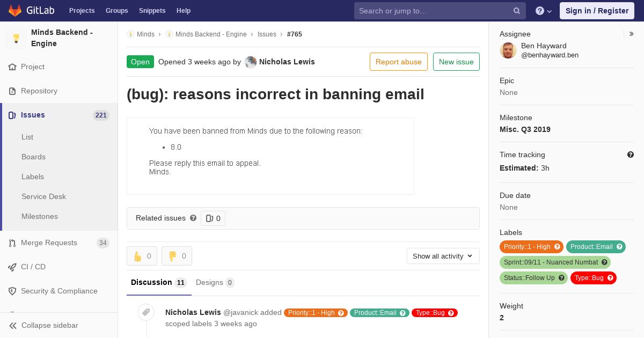Click the Merge Requests icon in sidebar
The image size is (644, 338).
click(x=12, y=243)
